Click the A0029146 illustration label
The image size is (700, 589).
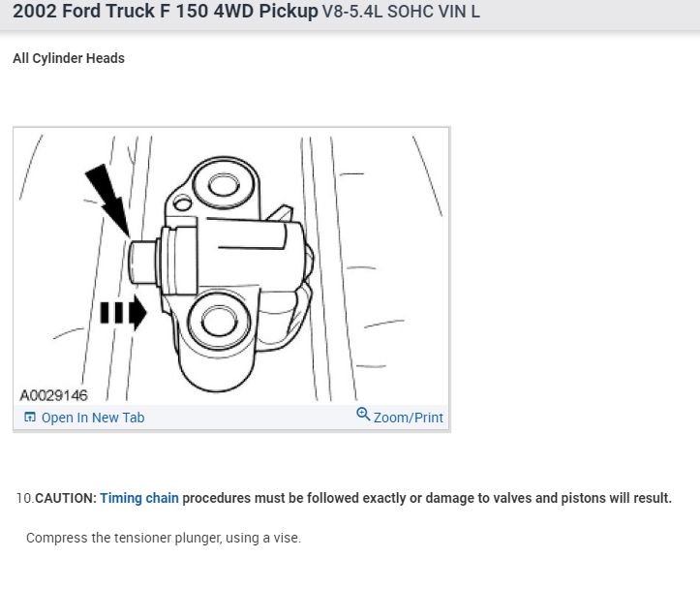click(x=53, y=395)
